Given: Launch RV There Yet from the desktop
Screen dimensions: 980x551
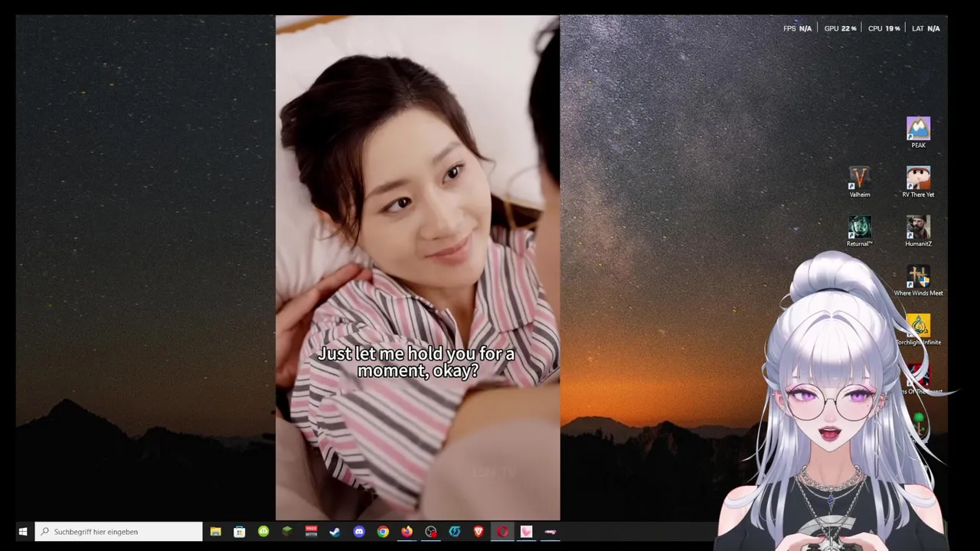Looking at the screenshot, I should click(x=918, y=182).
